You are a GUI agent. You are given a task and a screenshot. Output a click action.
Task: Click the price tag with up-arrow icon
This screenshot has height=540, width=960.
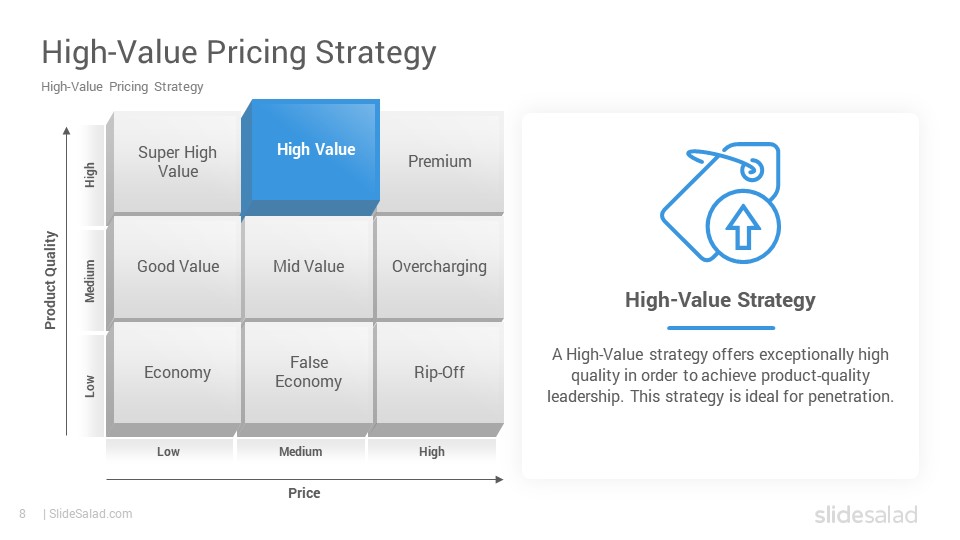click(721, 203)
